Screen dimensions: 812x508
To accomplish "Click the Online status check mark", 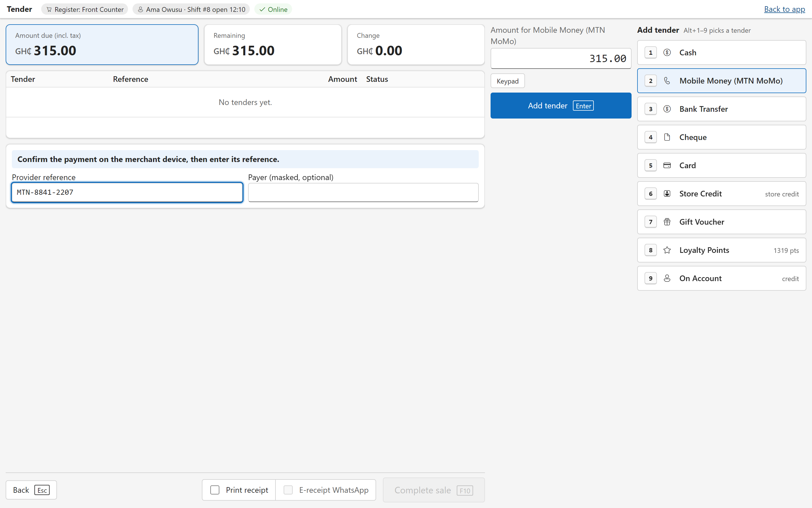I will click(262, 9).
